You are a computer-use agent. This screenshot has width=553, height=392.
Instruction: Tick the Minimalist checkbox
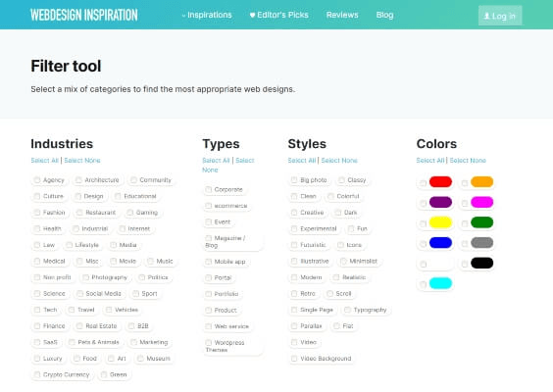tap(343, 262)
